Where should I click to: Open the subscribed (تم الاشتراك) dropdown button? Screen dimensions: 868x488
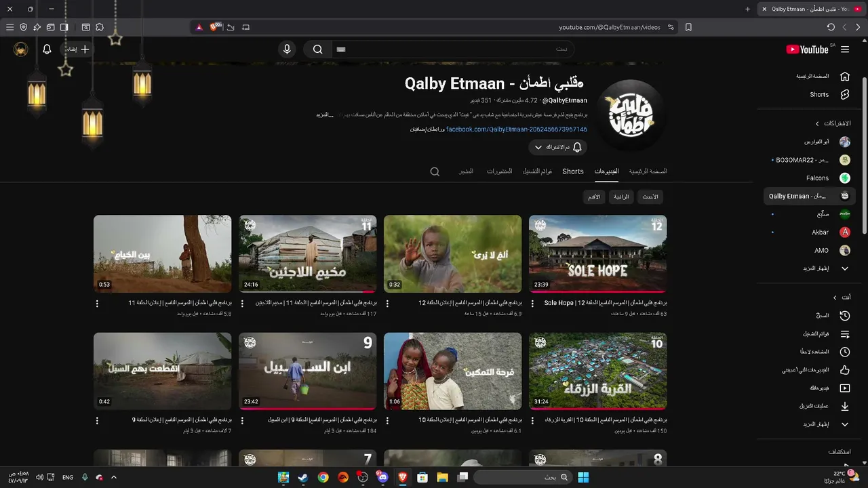pos(557,147)
